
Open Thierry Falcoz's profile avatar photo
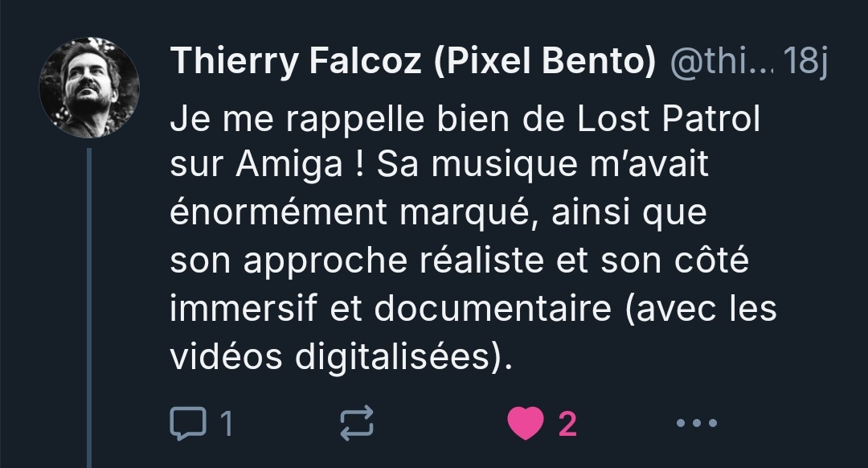pyautogui.click(x=89, y=88)
